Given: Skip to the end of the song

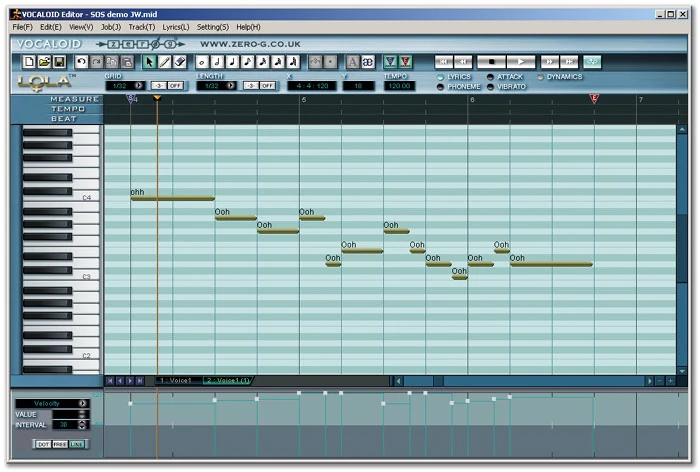Looking at the screenshot, I should pos(569,62).
